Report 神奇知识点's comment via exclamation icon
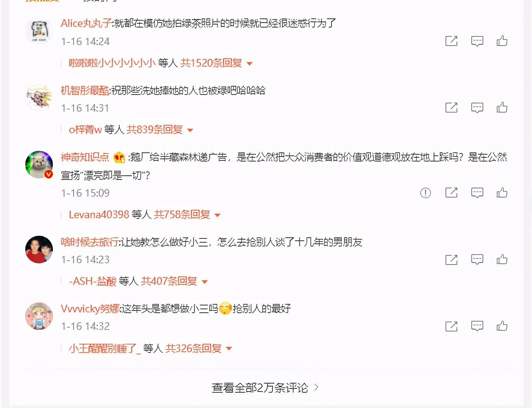Screen dimensions: 532x408 [426, 193]
